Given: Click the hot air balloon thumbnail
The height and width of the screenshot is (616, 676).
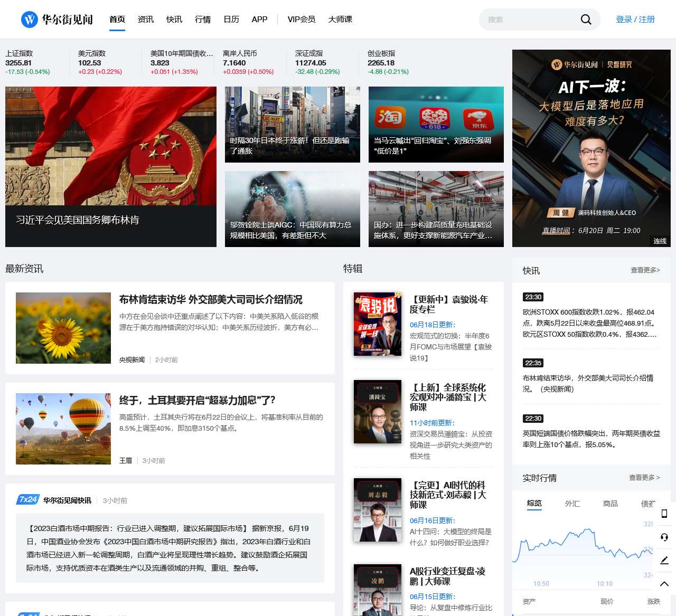Looking at the screenshot, I should [63, 429].
